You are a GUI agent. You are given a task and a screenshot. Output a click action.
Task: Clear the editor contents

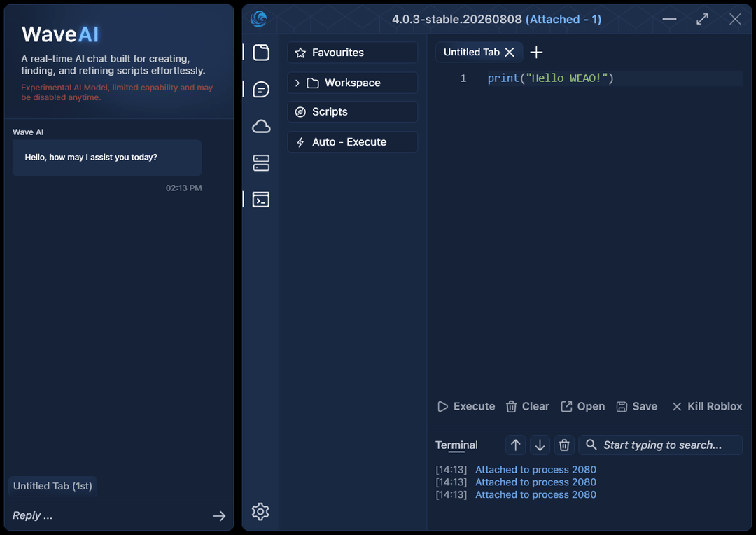[528, 406]
